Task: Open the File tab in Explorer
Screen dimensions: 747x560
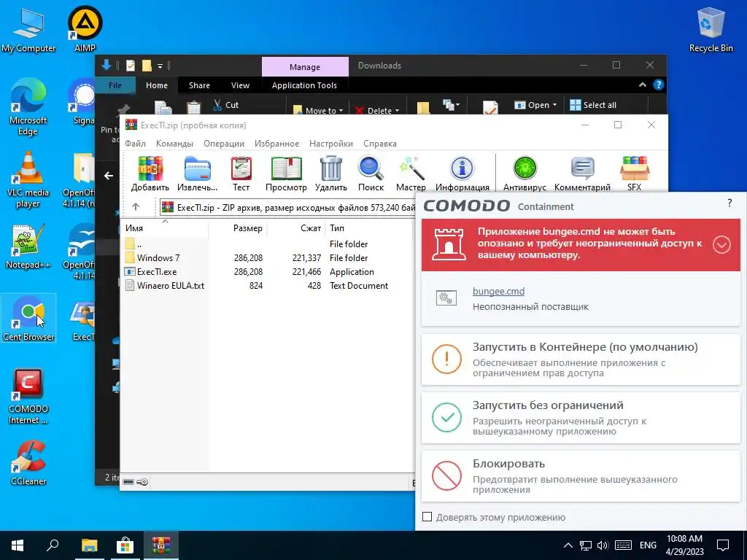Action: pyautogui.click(x=115, y=85)
